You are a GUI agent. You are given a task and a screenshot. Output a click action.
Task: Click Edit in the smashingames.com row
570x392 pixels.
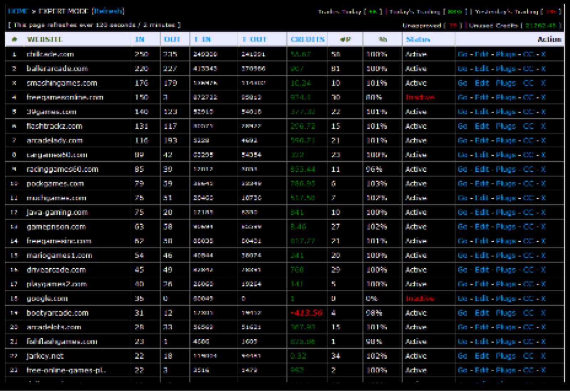tap(482, 83)
